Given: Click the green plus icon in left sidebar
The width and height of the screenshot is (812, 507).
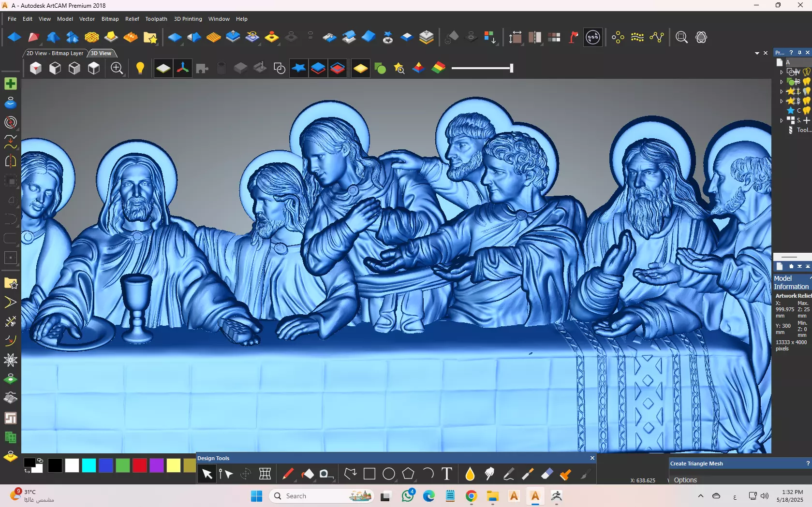Looking at the screenshot, I should click(x=10, y=84).
